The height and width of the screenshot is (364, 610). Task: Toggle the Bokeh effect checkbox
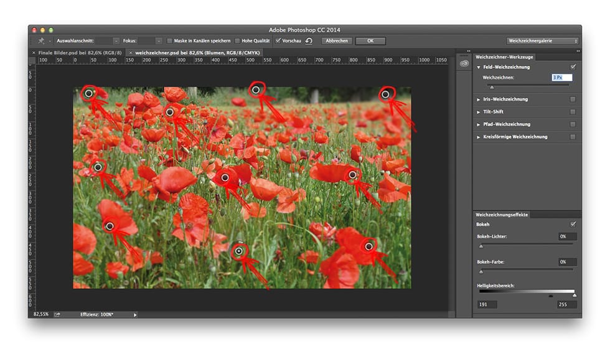pos(573,224)
